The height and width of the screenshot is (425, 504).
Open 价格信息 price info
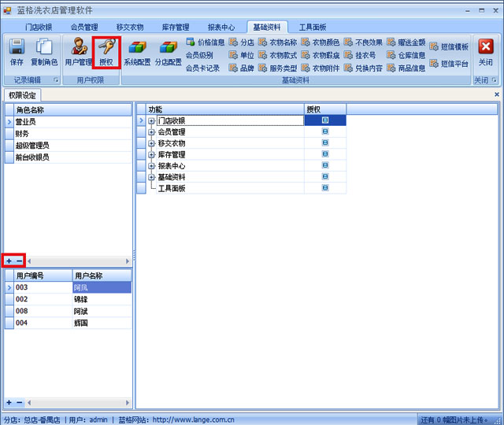point(205,42)
